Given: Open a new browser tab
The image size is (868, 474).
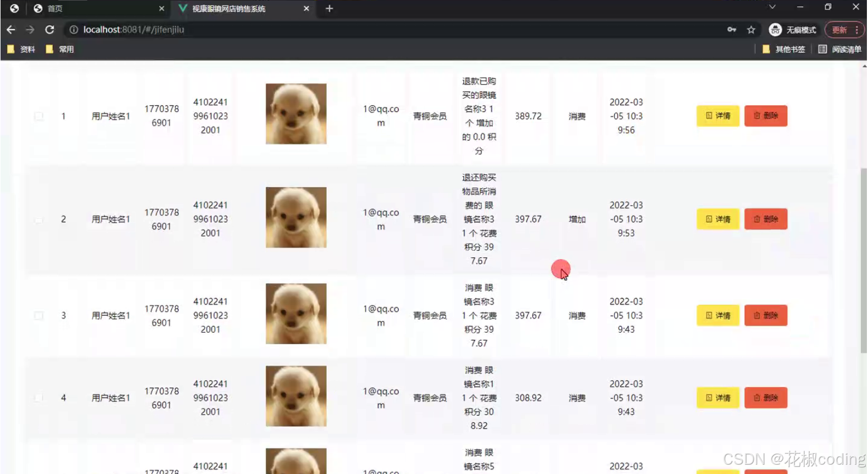Looking at the screenshot, I should 329,8.
